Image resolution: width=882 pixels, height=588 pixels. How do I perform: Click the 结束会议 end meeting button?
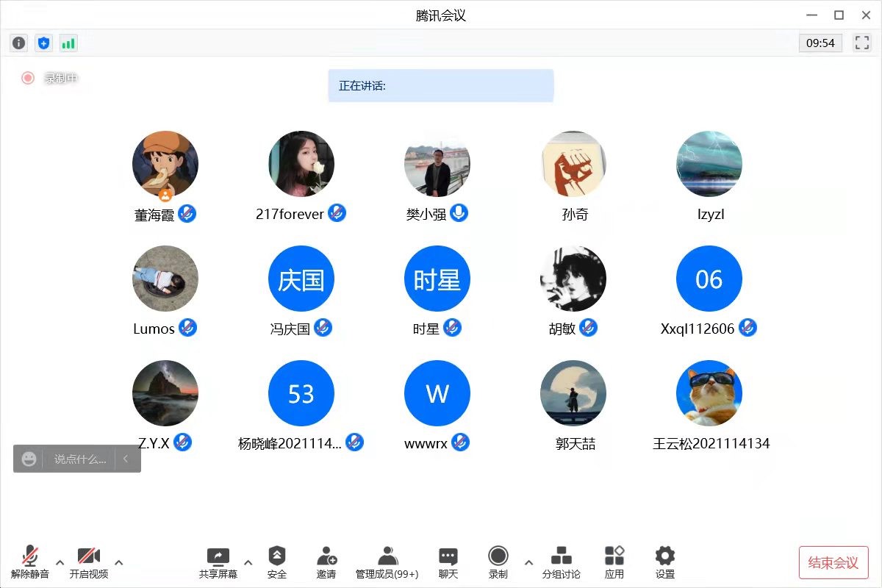833,563
